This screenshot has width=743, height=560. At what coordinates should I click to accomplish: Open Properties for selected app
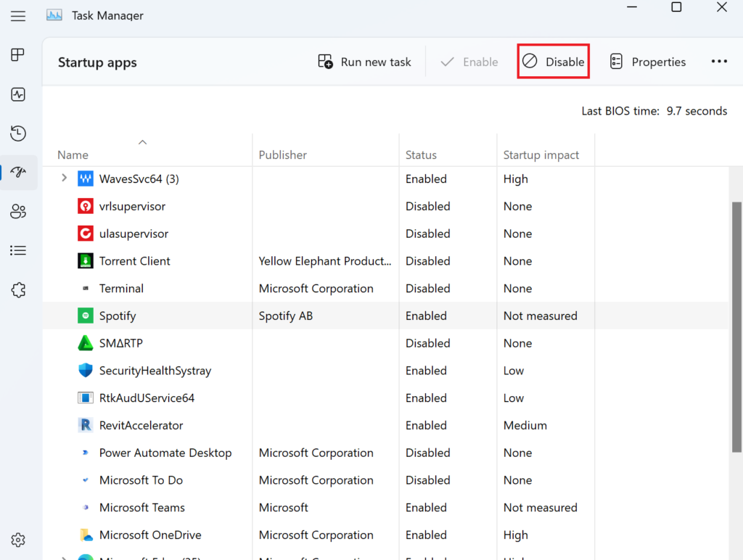pyautogui.click(x=647, y=62)
